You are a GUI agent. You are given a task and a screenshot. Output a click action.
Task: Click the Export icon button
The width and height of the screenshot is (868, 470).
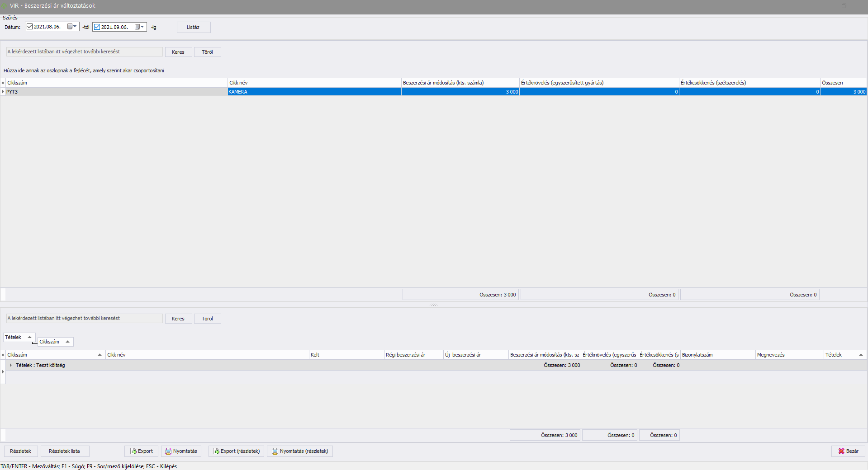(134, 451)
